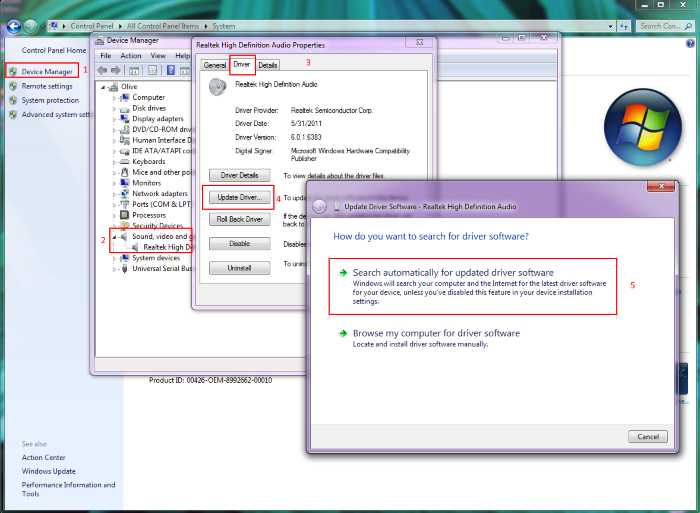Switch to the General tab

(x=215, y=65)
